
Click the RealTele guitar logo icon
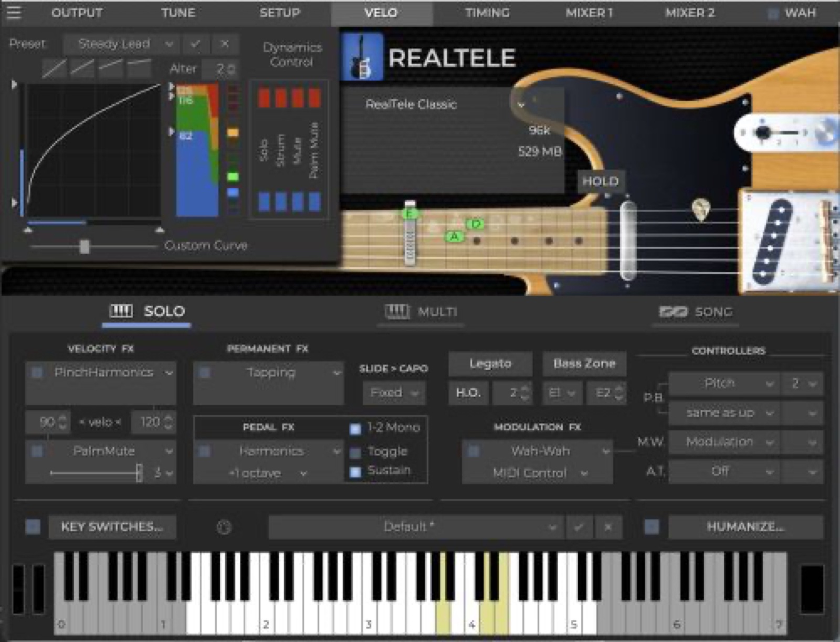point(362,57)
